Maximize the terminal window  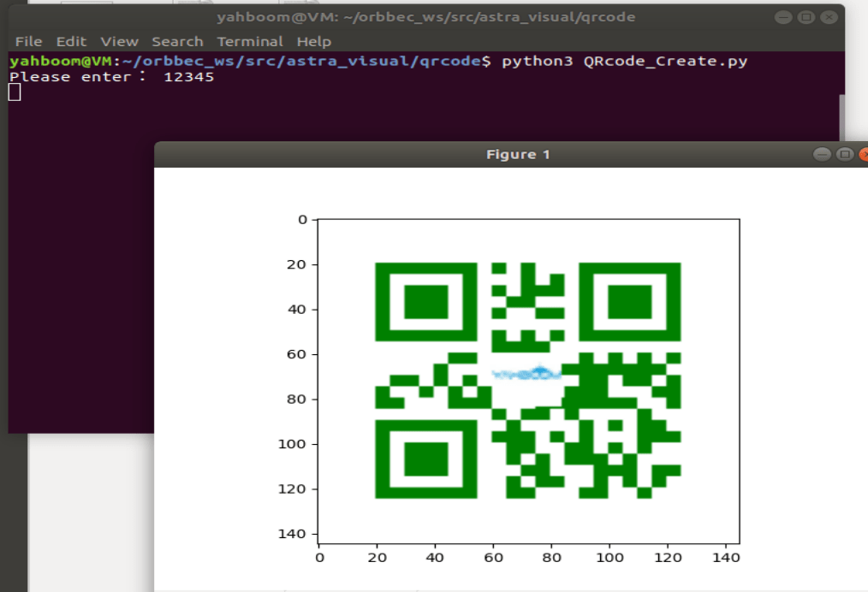coord(806,17)
